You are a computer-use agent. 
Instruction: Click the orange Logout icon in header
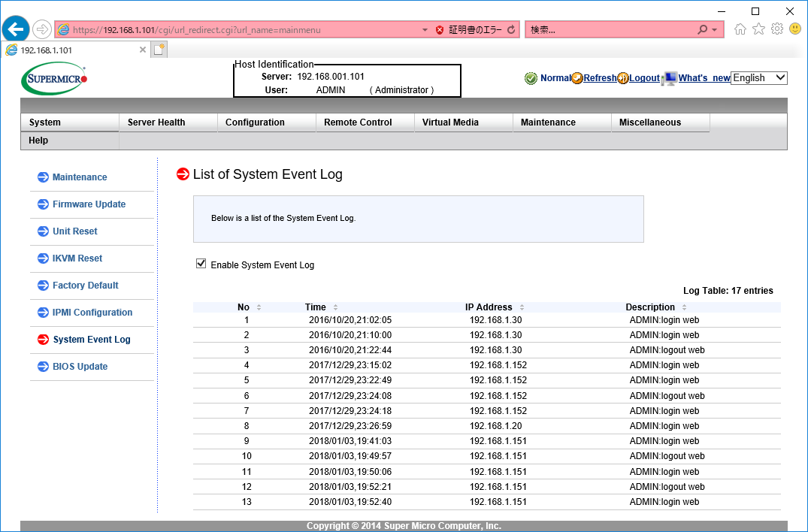(623, 78)
